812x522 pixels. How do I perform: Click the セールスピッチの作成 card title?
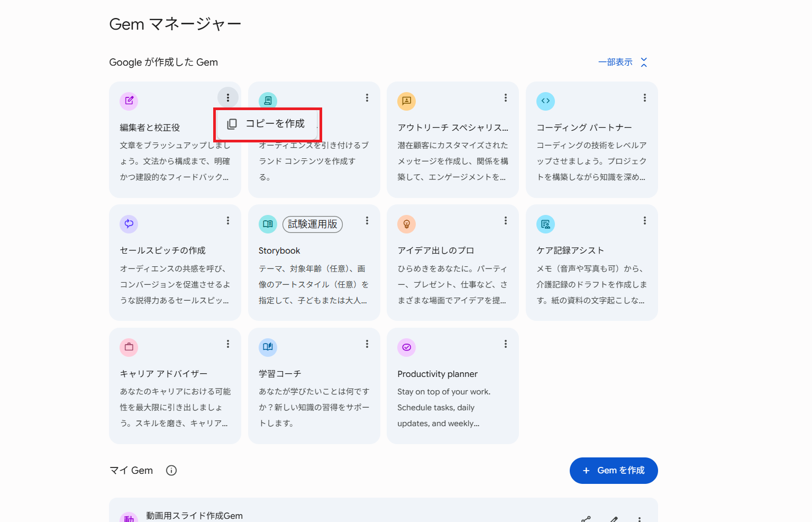pyautogui.click(x=163, y=250)
